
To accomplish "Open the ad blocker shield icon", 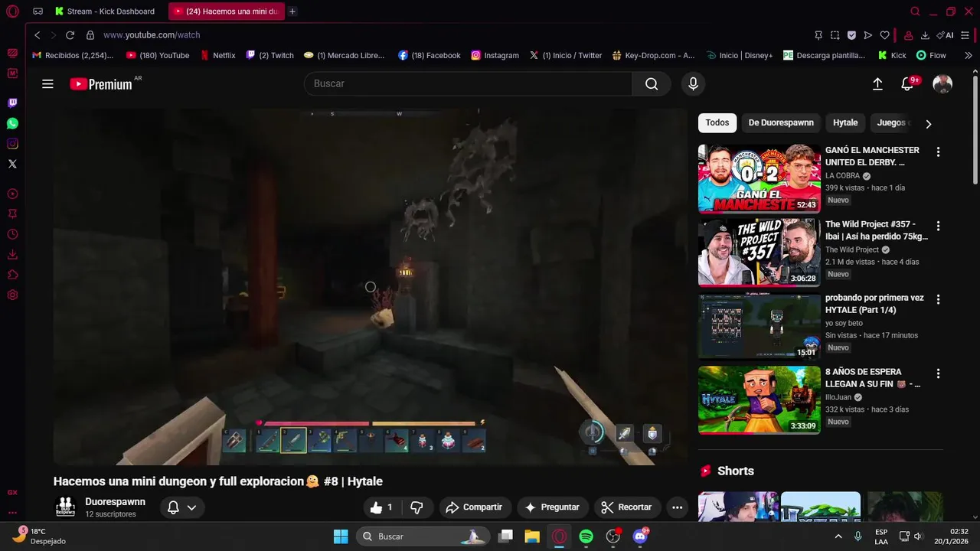I will (851, 35).
